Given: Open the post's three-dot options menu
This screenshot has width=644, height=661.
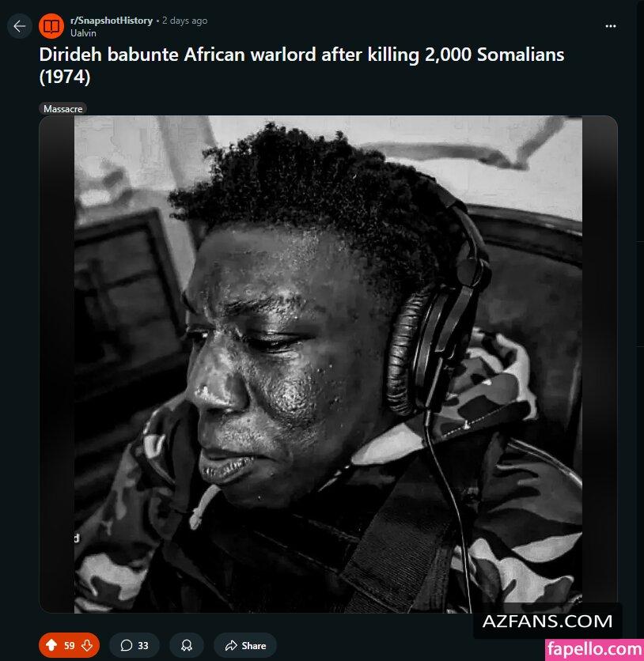Looking at the screenshot, I should click(x=610, y=26).
